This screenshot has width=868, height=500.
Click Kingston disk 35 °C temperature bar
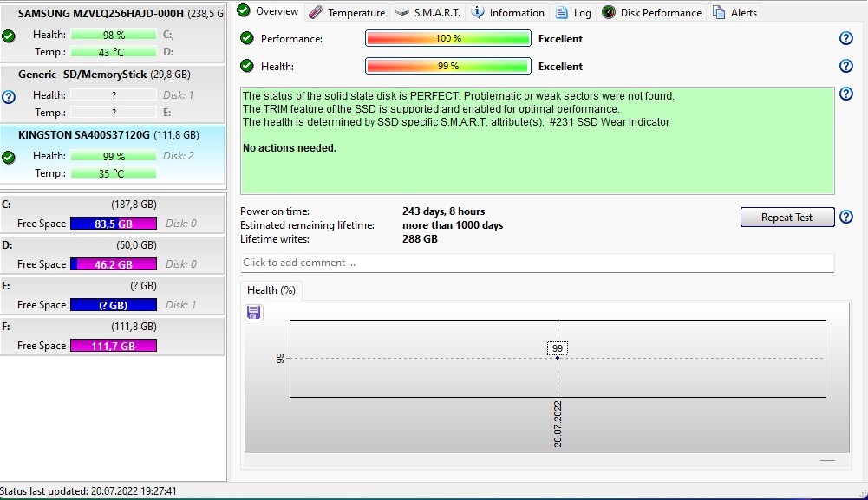pyautogui.click(x=114, y=173)
